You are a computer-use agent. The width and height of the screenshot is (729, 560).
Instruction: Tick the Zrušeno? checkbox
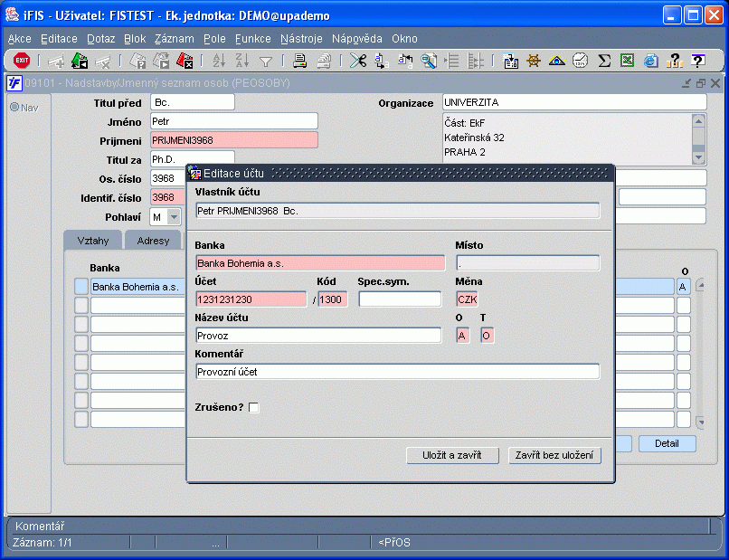pyautogui.click(x=254, y=407)
